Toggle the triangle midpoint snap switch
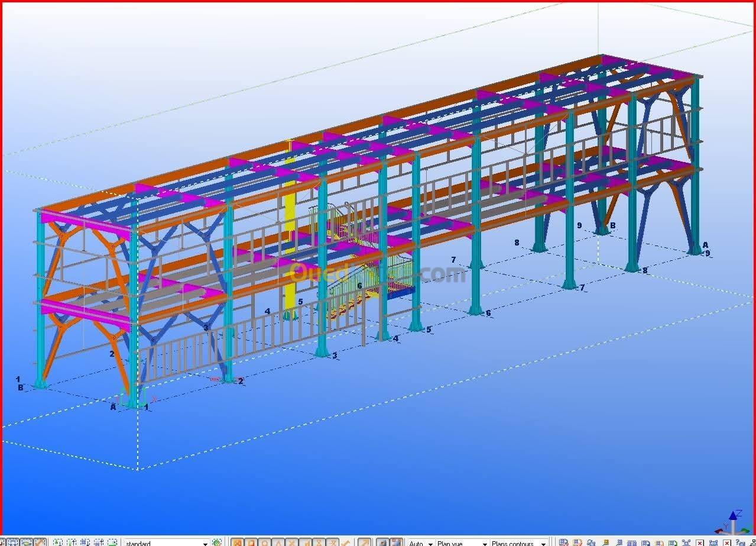756x546 pixels. point(278,542)
